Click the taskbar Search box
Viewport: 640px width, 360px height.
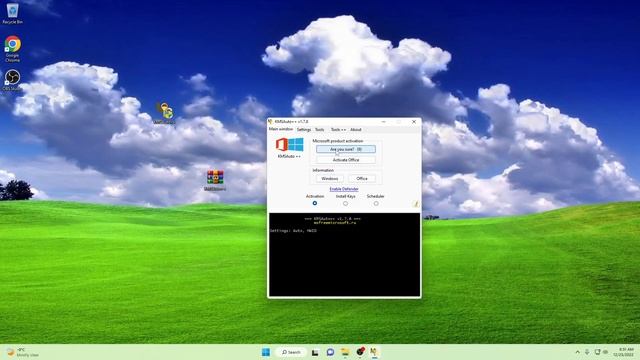[291, 352]
